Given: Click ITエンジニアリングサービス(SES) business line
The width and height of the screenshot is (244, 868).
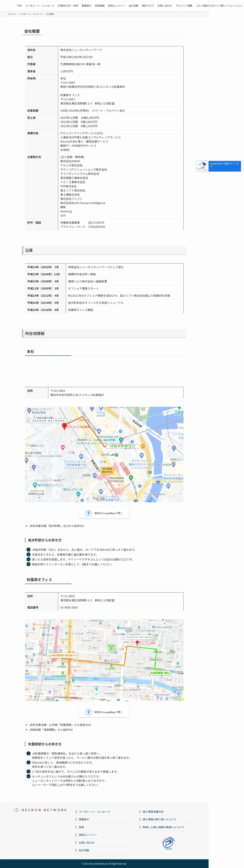Looking at the screenshot, I should (82, 133).
